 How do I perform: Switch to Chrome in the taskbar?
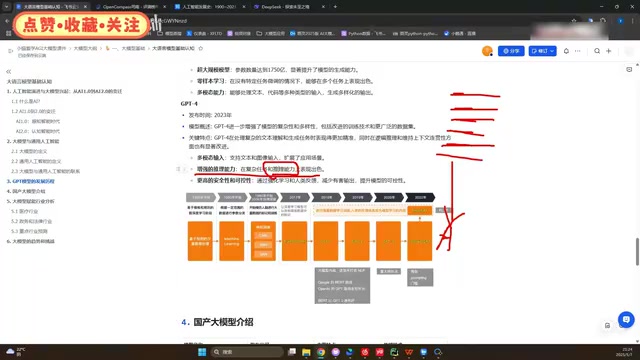tap(321, 352)
